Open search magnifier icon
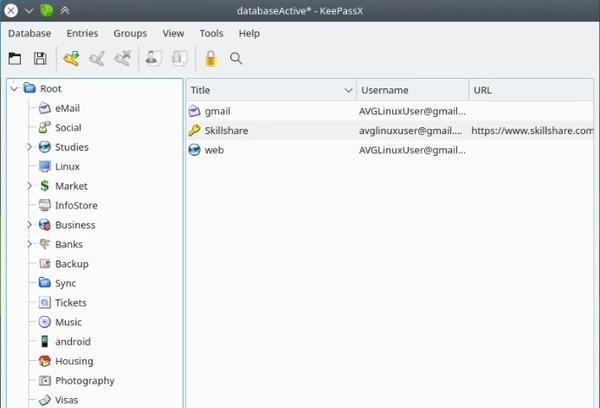 [236, 59]
